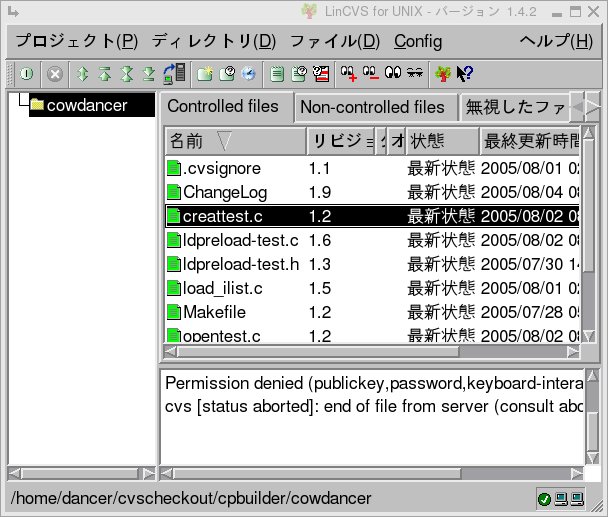Click the cowdancer folder icon
Screen dimensions: 608x517
click(37, 104)
